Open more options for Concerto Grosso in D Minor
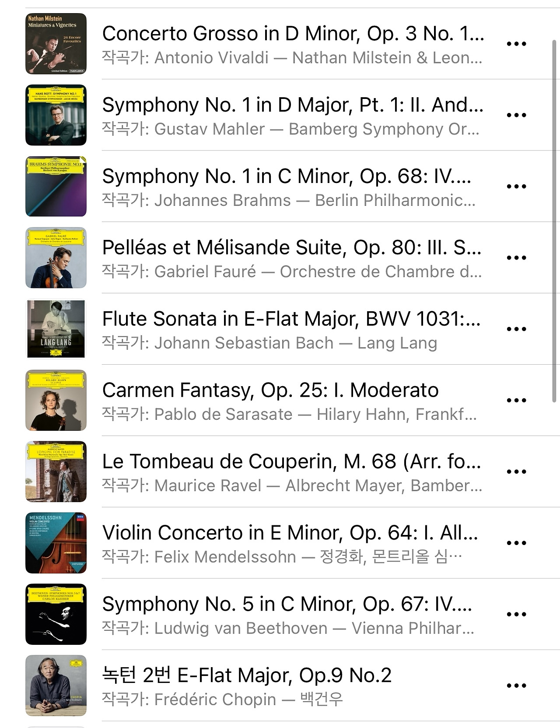The width and height of the screenshot is (560, 728). click(x=516, y=44)
